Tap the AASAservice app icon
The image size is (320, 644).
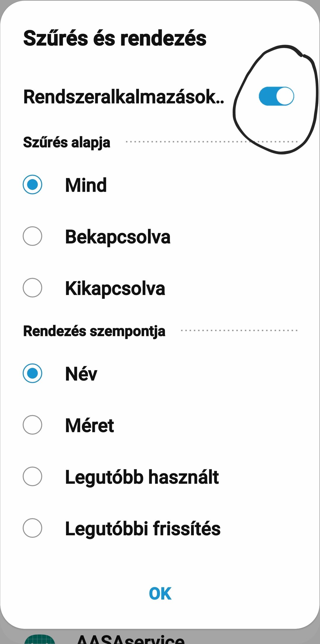tap(40, 639)
